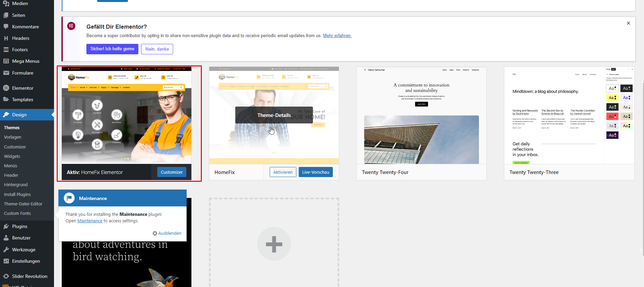Open Header submenu item

coord(11,175)
